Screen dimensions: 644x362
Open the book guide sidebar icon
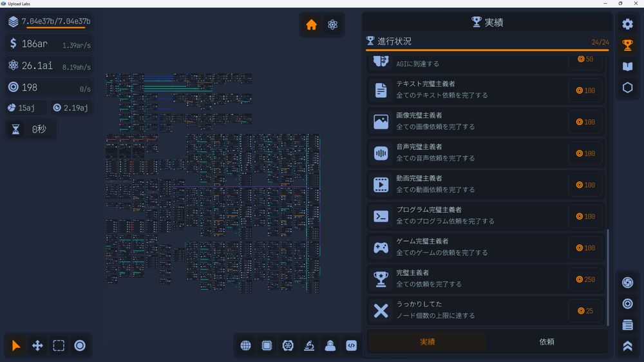[x=627, y=66]
